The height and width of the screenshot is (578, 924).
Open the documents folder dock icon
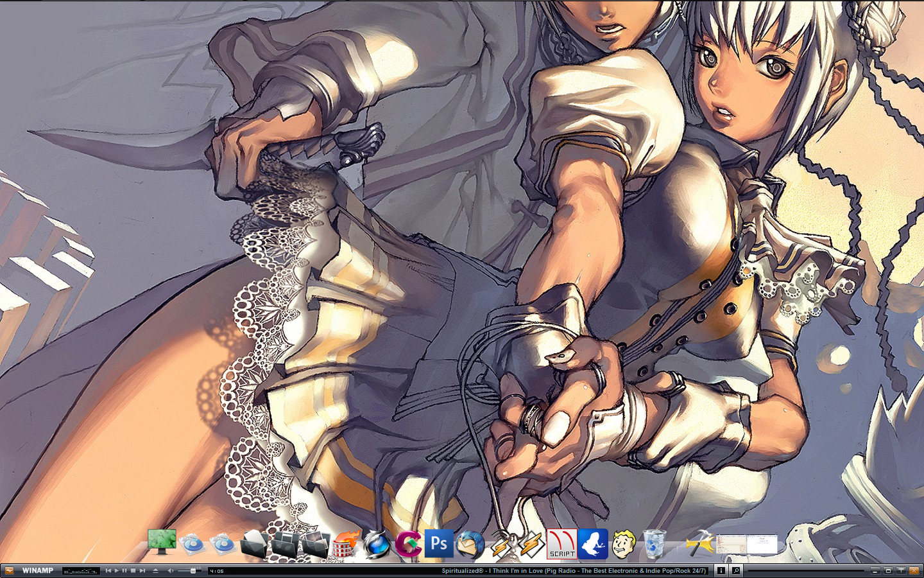254,544
